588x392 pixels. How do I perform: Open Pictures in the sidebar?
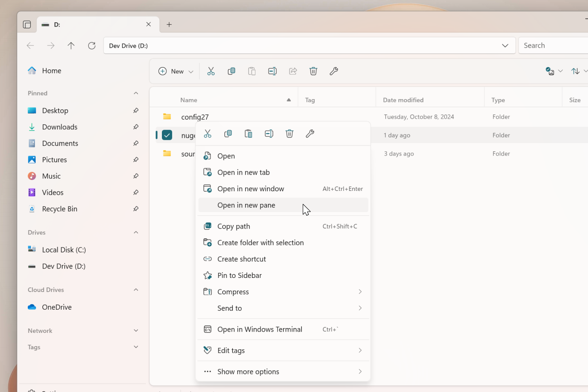(83, 160)
